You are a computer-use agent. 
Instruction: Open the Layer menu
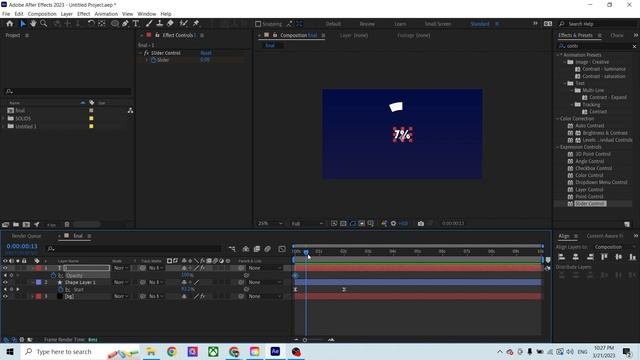pyautogui.click(x=67, y=14)
